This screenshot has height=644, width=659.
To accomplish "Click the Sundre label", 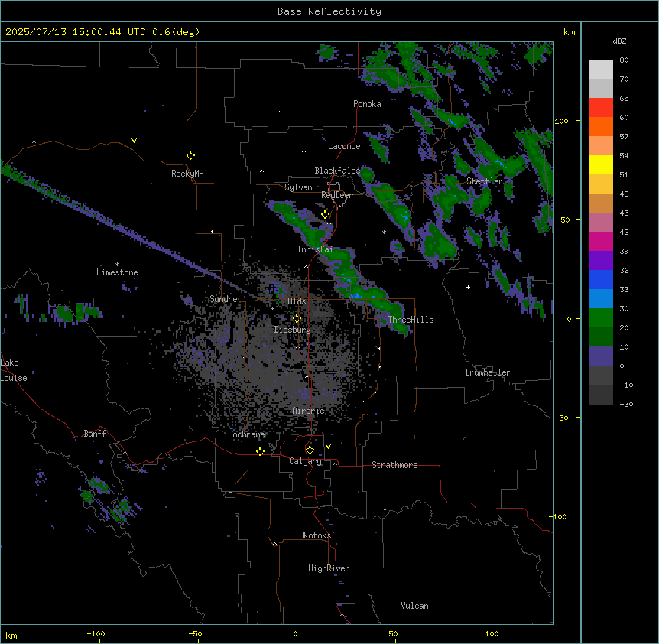I will point(223,299).
